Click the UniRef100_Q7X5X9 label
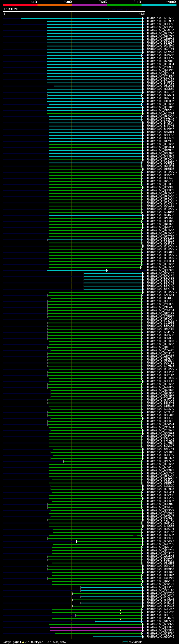 pyautogui.click(x=161, y=46)
